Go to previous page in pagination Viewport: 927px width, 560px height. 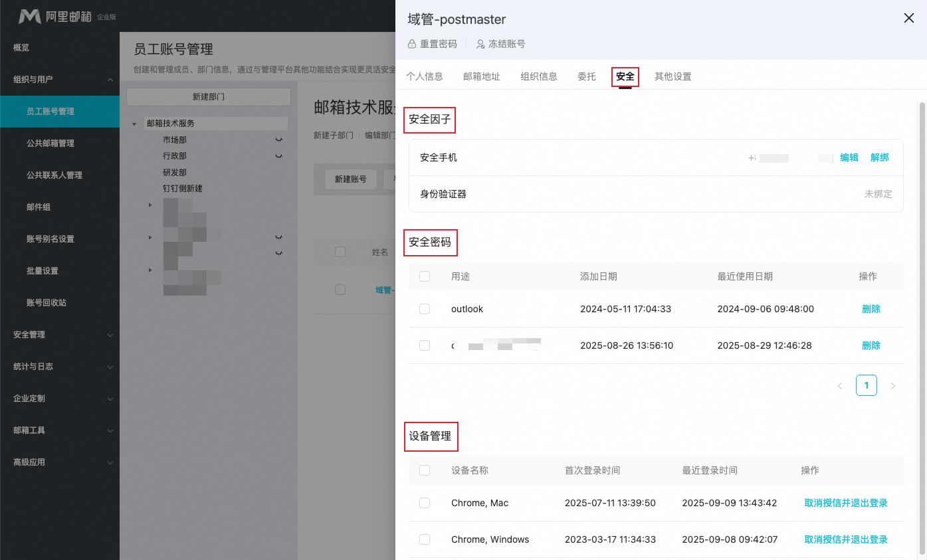[839, 386]
